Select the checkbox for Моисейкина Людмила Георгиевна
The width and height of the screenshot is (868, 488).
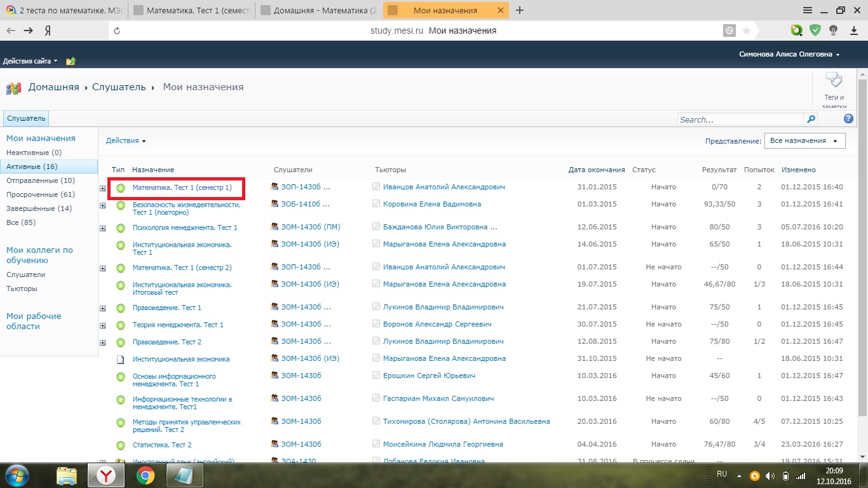[376, 444]
